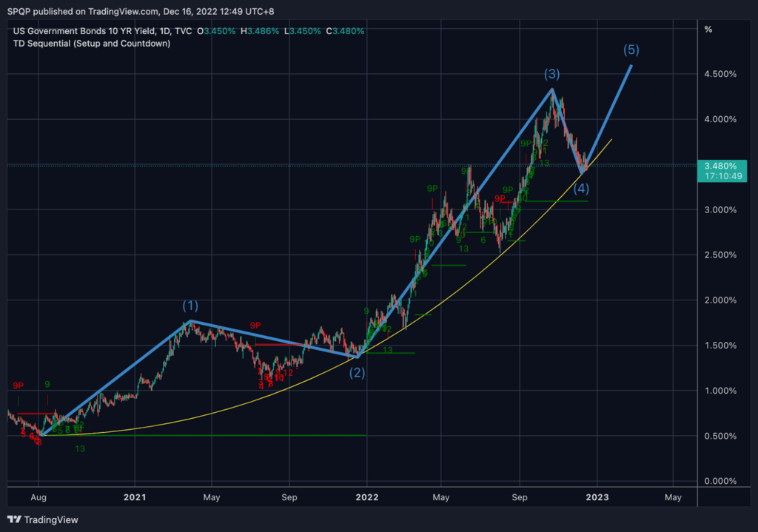
Task: Click the "2022" time axis label
Action: 367,497
